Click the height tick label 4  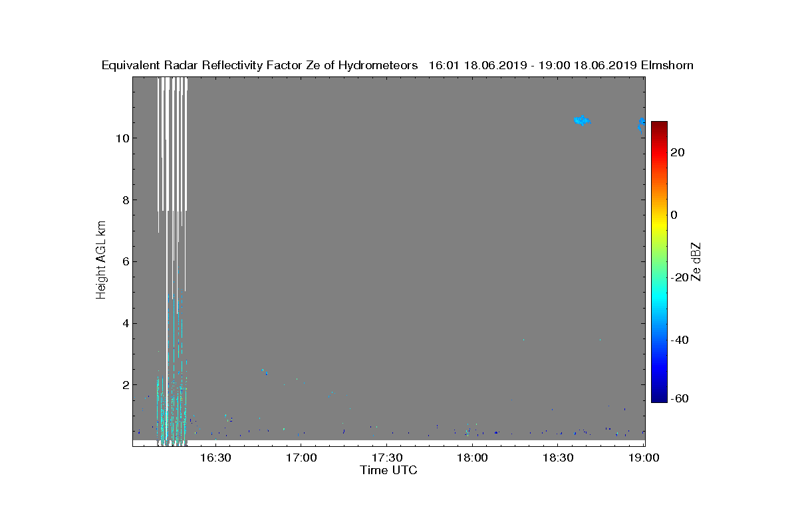(125, 323)
